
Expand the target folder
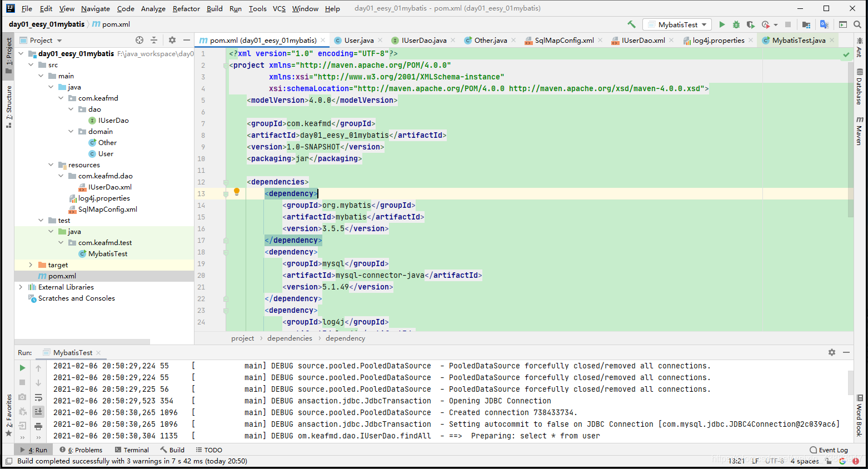point(31,265)
